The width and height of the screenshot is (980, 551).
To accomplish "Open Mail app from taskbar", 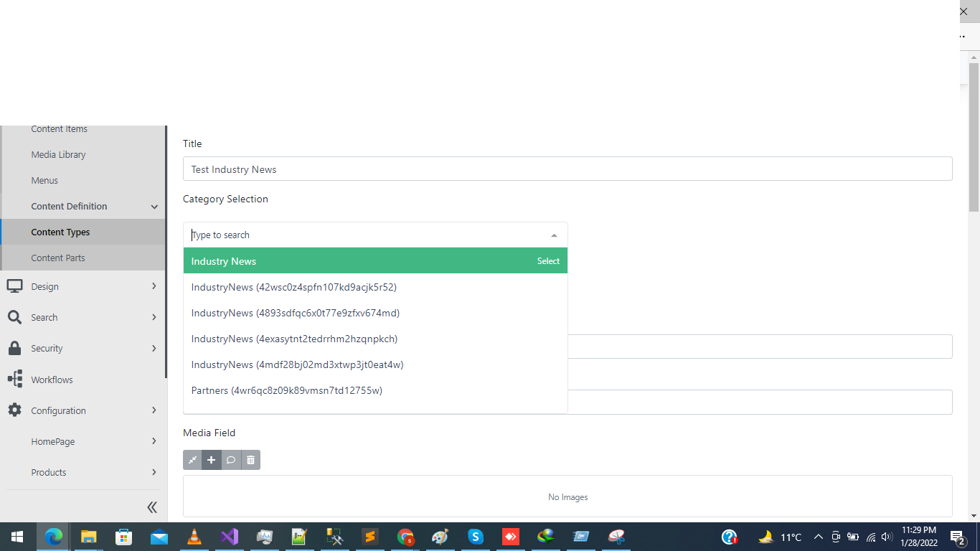I will tap(159, 537).
